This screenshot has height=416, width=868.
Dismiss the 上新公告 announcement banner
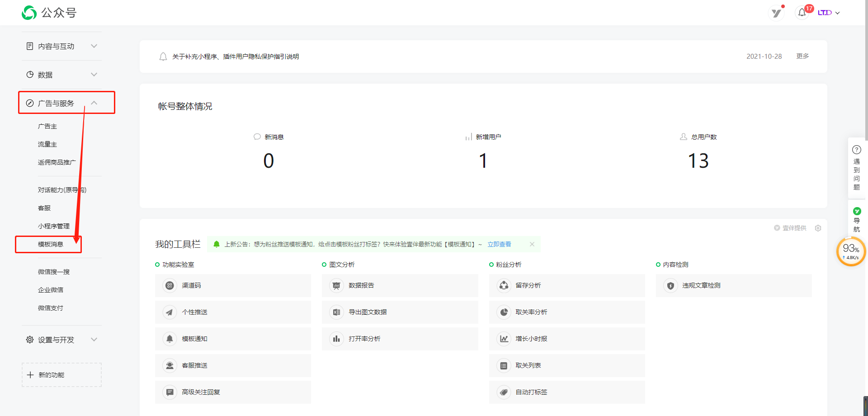(x=532, y=244)
